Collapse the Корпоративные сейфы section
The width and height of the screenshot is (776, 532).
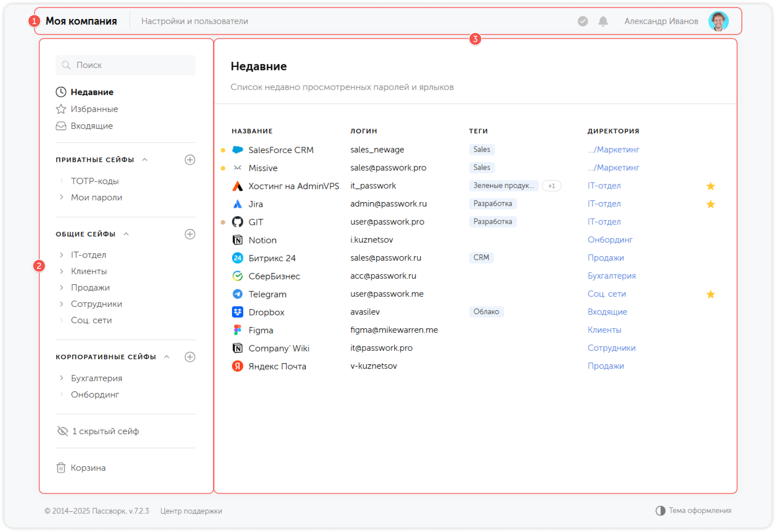coord(167,357)
